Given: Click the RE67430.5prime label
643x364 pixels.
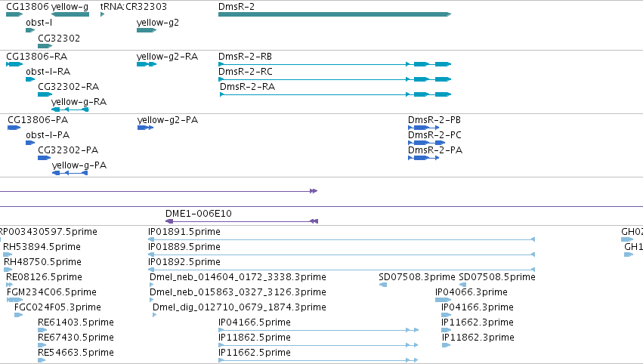Looking at the screenshot, I should coord(76,338).
